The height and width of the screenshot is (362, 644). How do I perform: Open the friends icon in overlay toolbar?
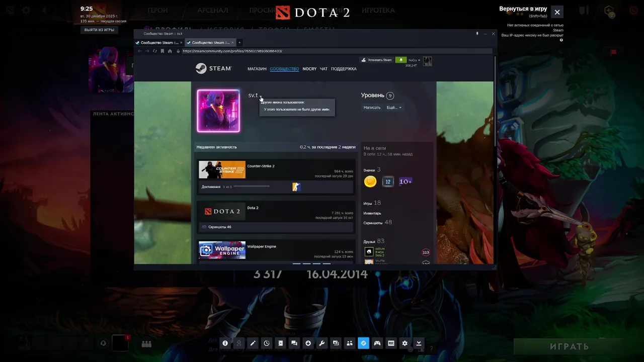click(350, 343)
